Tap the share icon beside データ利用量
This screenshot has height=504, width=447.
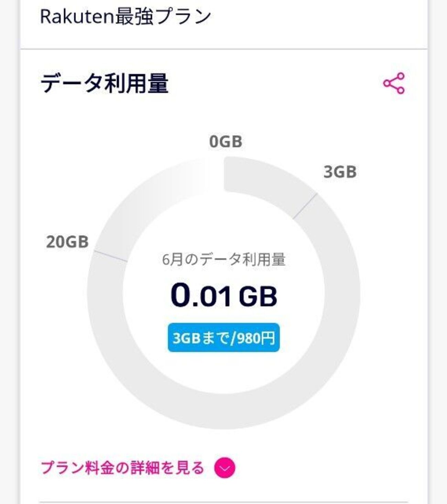click(394, 83)
